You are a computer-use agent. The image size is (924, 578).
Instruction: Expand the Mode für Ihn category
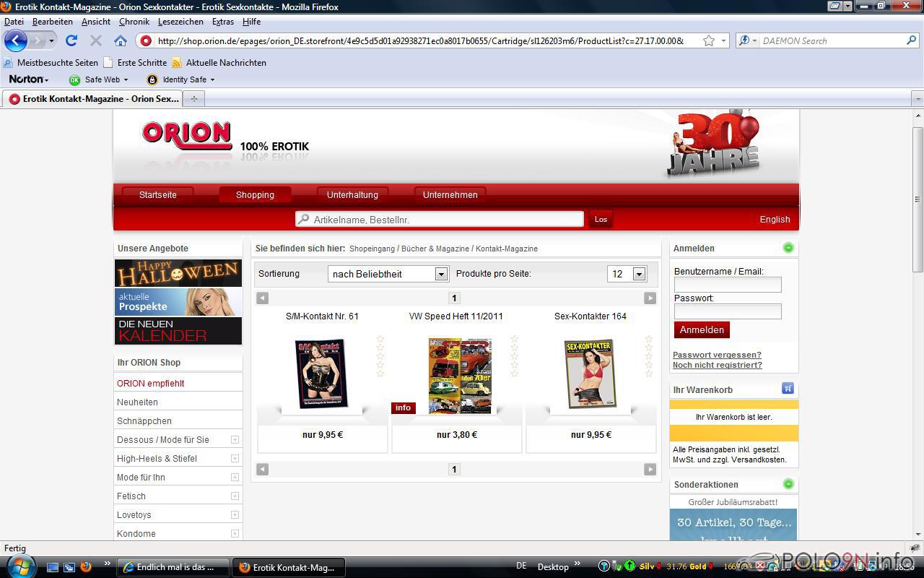point(235,477)
